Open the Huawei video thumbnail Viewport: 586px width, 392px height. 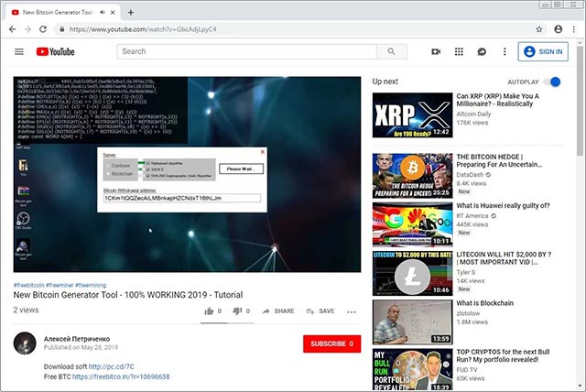click(412, 224)
